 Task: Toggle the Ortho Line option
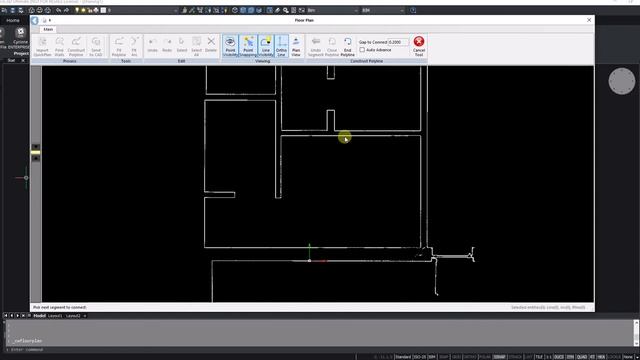(x=281, y=46)
